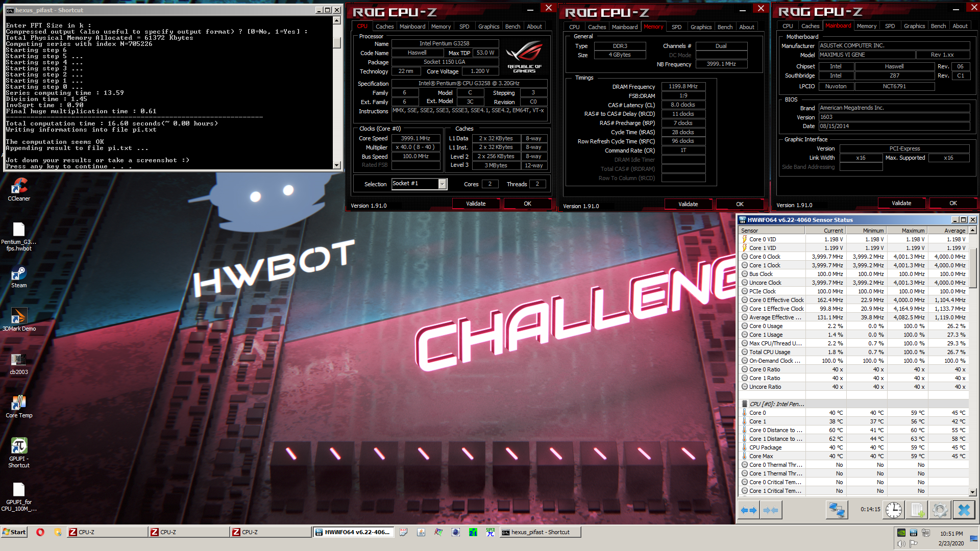Image resolution: width=980 pixels, height=551 pixels.
Task: Select Bus Clock sensor row
Action: tap(853, 274)
